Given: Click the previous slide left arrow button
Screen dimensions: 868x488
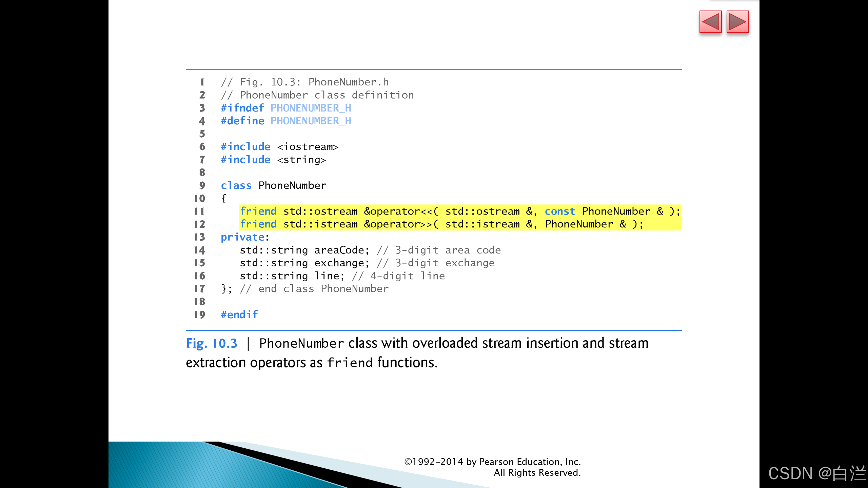Looking at the screenshot, I should point(710,22).
